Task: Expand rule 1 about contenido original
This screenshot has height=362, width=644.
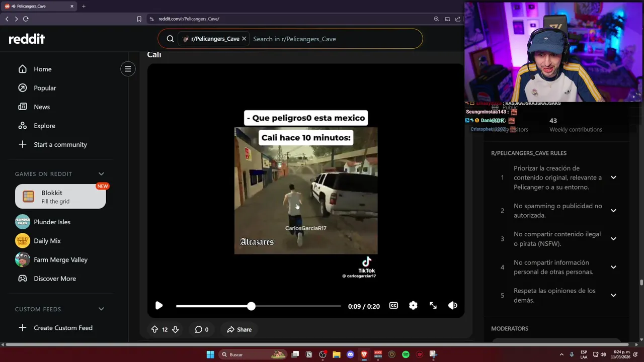Action: (x=613, y=177)
